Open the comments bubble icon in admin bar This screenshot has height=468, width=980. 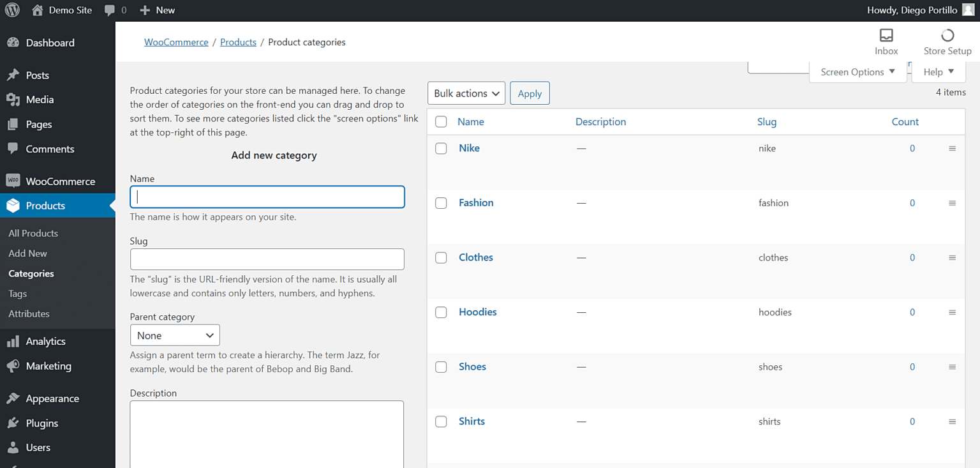point(110,10)
